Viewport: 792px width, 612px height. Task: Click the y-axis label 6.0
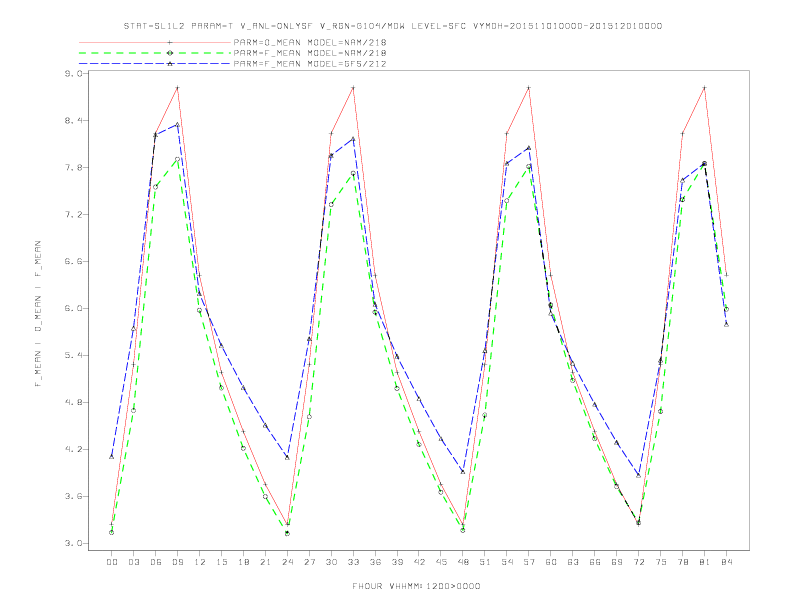tap(73, 309)
